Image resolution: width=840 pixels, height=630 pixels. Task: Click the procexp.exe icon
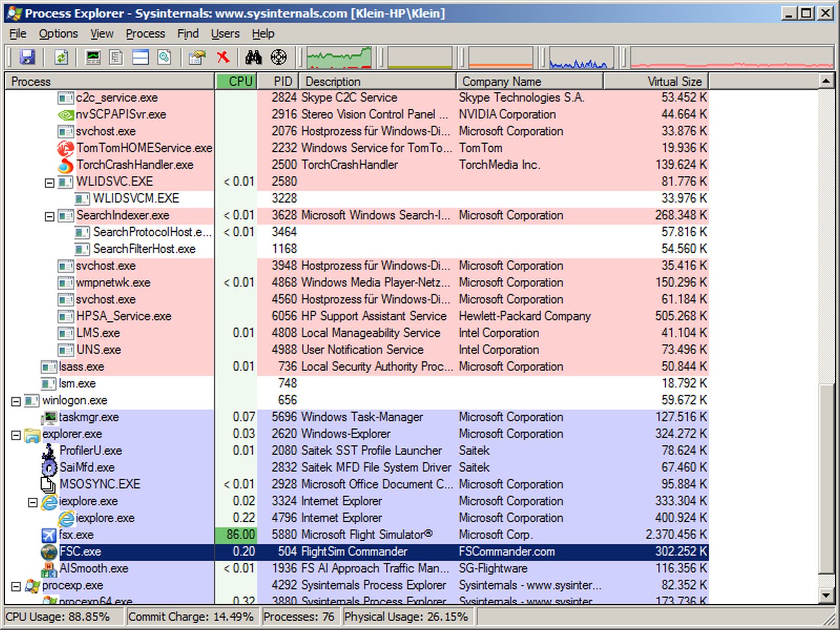(x=33, y=585)
